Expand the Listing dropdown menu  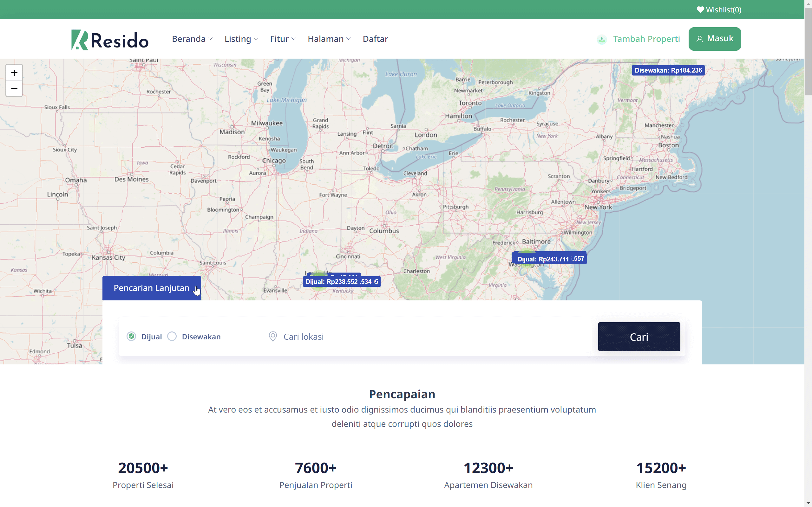[x=241, y=39]
